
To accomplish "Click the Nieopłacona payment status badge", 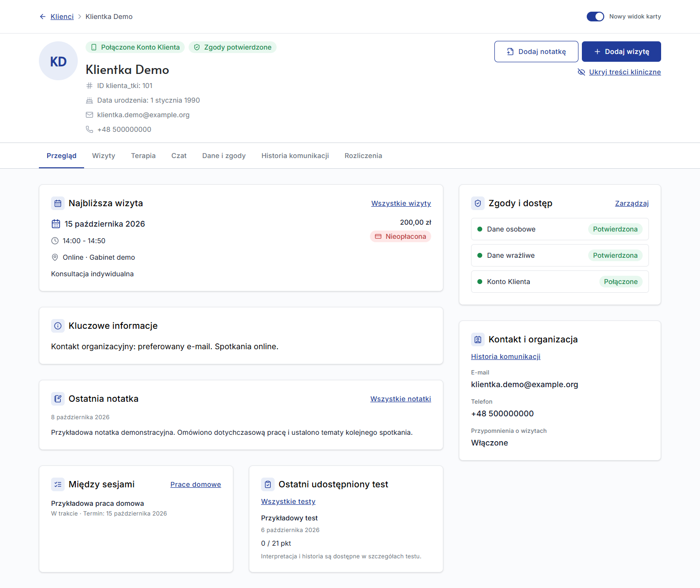I will [x=401, y=236].
